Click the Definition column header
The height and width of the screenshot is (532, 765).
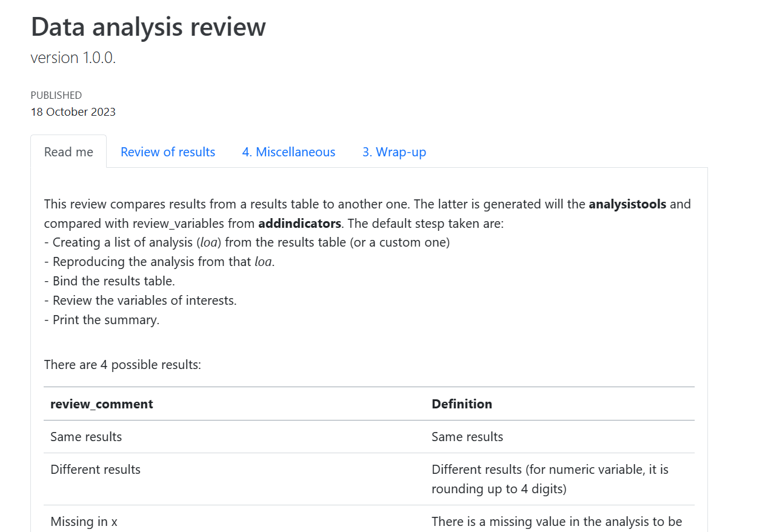coord(462,404)
